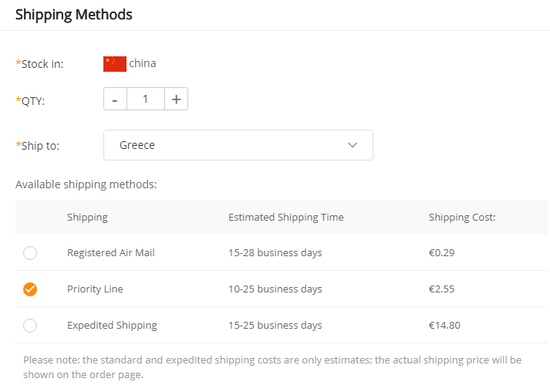Increase quantity with plus button
This screenshot has width=550, height=392.
[176, 100]
